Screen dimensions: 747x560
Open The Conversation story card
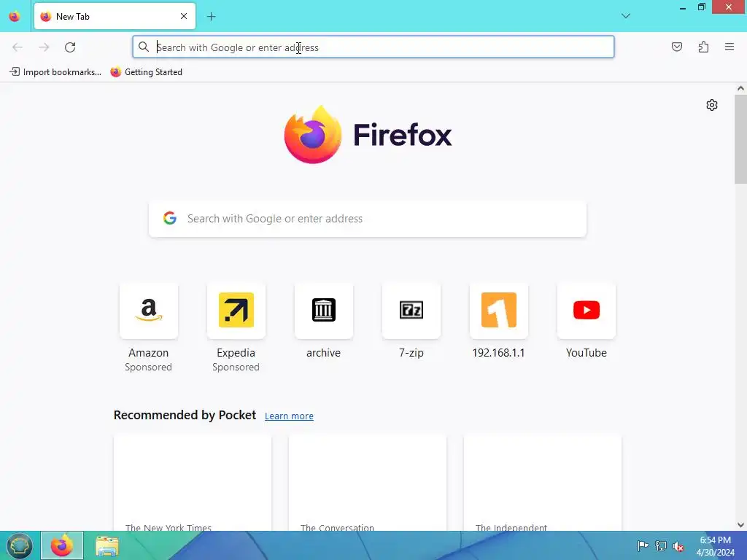(368, 483)
